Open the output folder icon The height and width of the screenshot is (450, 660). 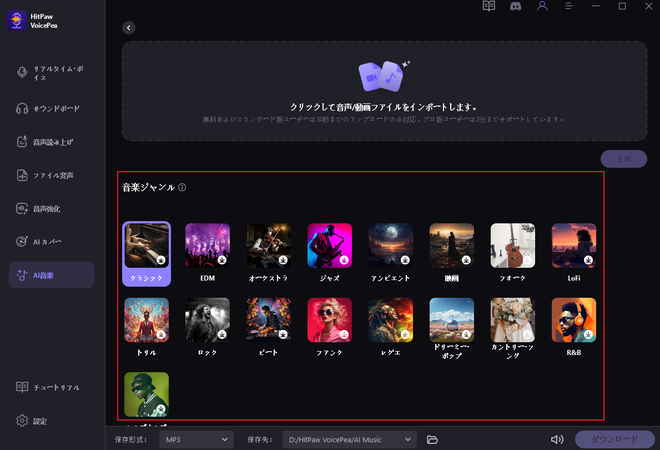coord(432,439)
